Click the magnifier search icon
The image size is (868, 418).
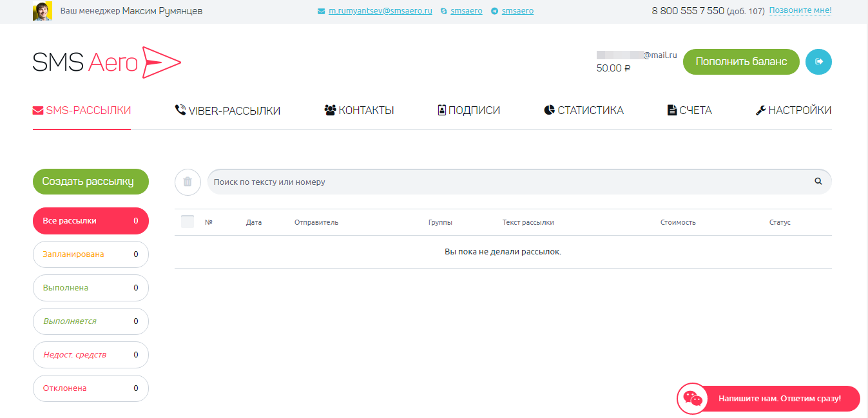click(818, 182)
